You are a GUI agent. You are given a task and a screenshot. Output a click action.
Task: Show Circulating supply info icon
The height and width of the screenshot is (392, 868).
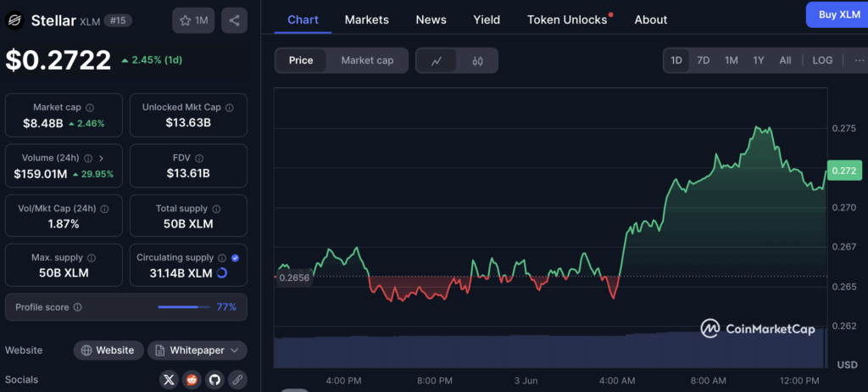(222, 258)
